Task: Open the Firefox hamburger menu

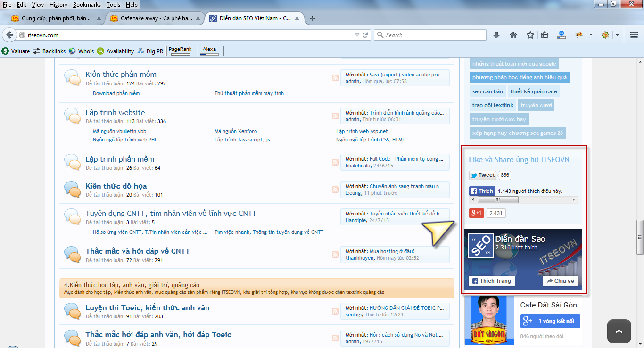Action: click(634, 35)
